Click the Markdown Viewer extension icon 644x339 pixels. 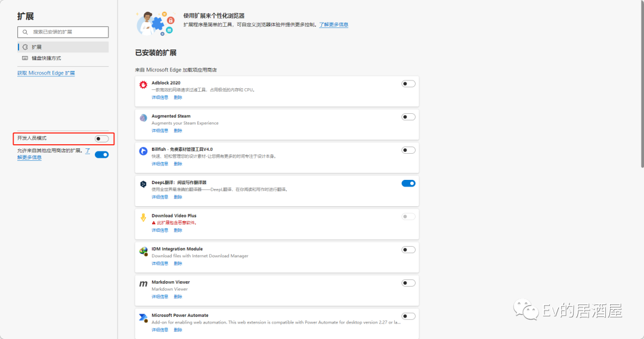point(143,284)
